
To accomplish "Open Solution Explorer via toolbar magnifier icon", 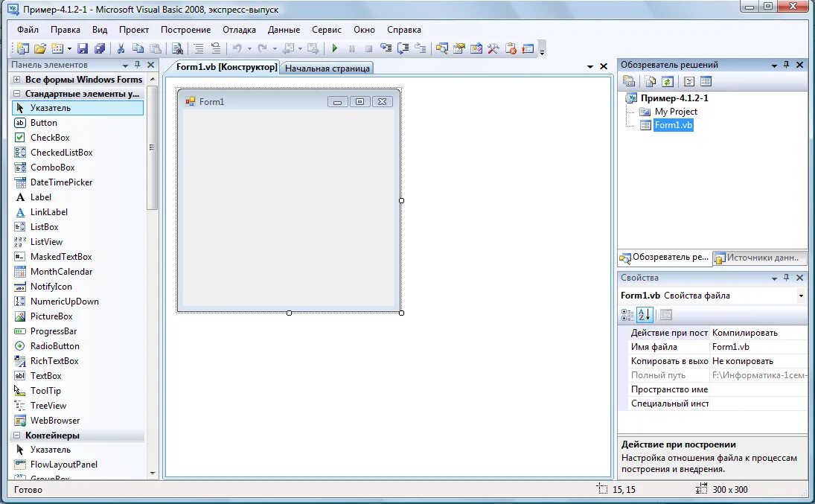I will tap(442, 48).
